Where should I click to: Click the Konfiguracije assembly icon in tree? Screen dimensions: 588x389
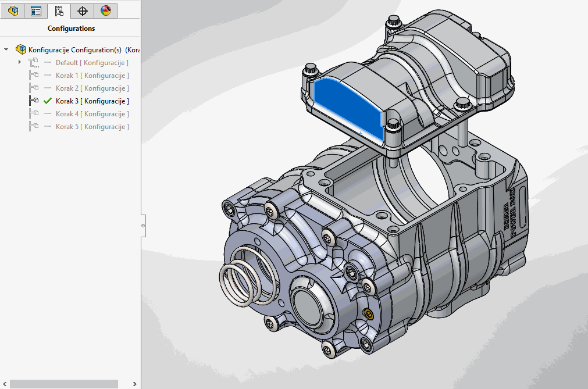(x=21, y=49)
